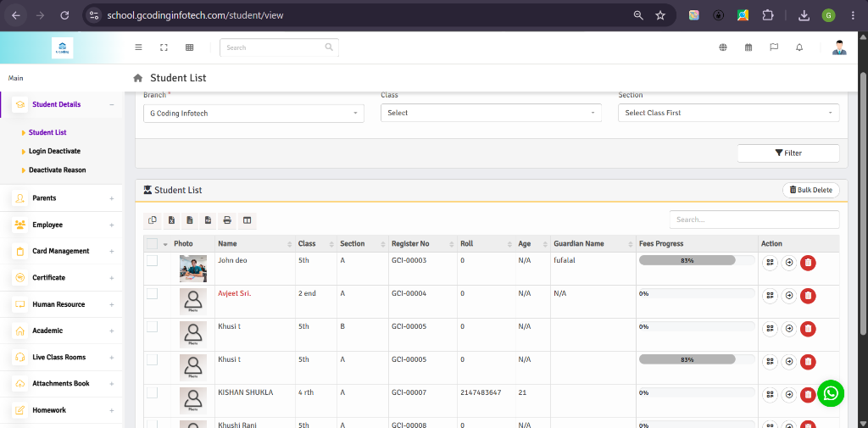Open the Class Select dropdown
868x428 pixels.
491,113
